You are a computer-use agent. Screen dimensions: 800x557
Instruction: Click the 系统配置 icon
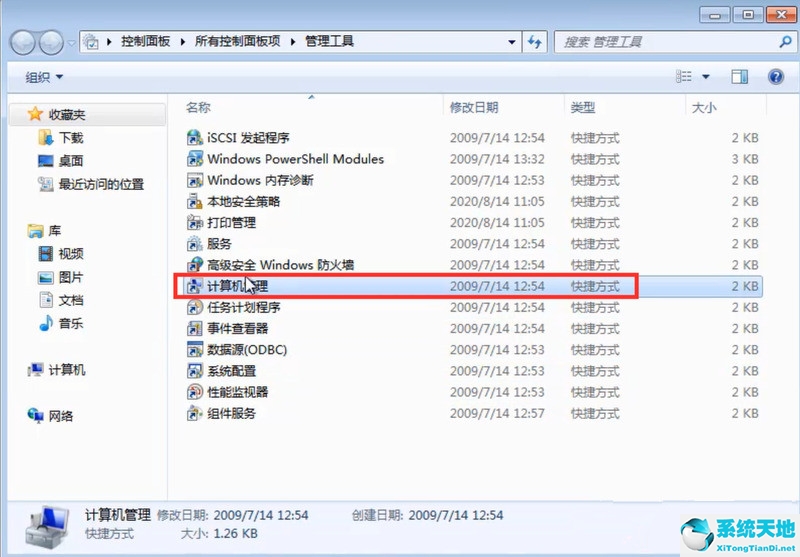194,371
